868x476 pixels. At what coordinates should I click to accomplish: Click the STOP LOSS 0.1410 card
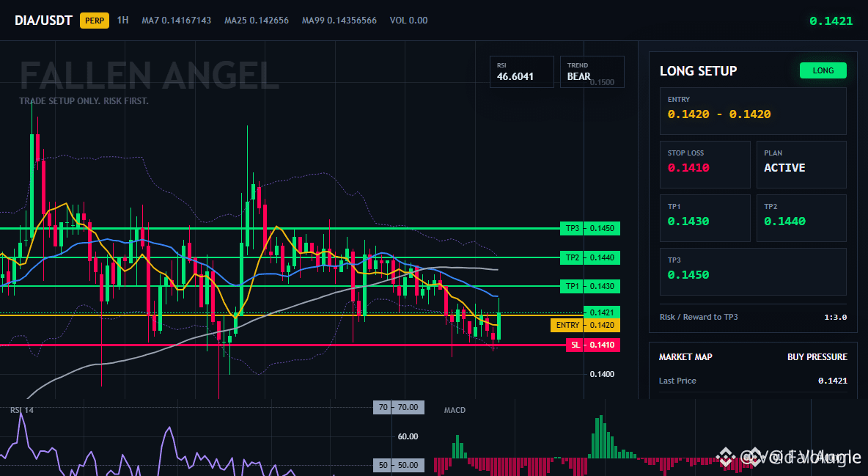[705, 164]
